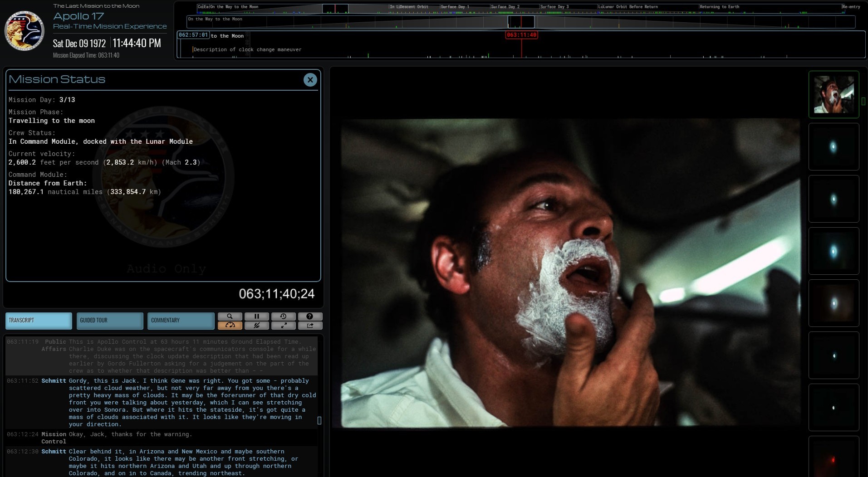Pause the mission playback
The image size is (868, 477).
[x=256, y=316]
